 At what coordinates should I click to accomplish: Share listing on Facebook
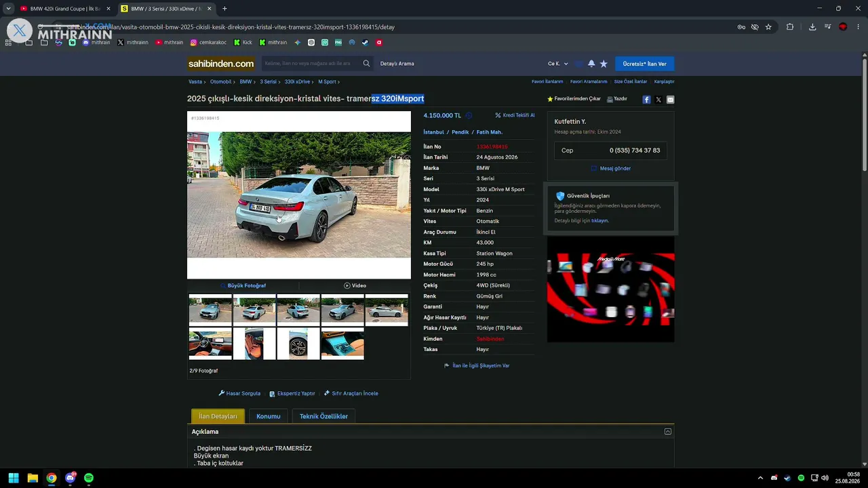(x=646, y=100)
